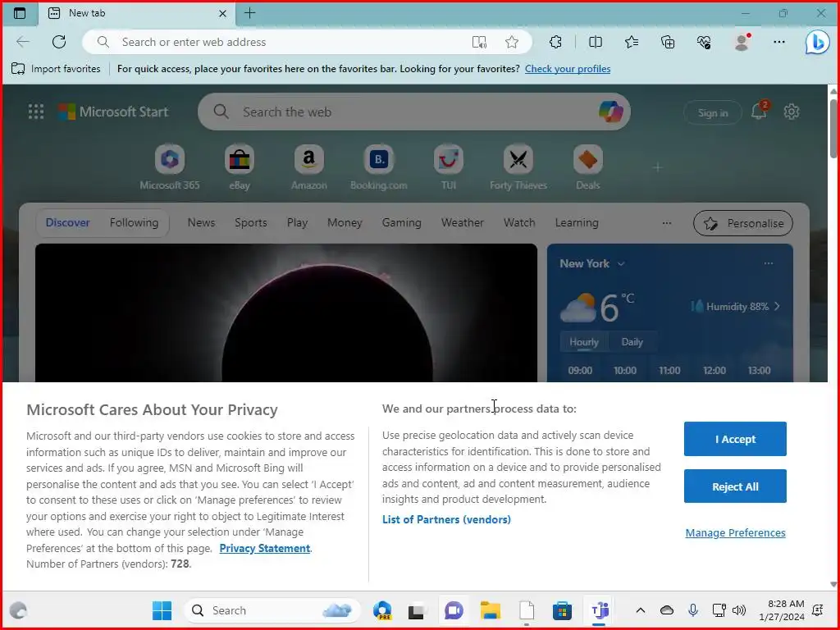The width and height of the screenshot is (840, 630).
Task: Open the Extensions puzzle icon
Action: point(555,42)
